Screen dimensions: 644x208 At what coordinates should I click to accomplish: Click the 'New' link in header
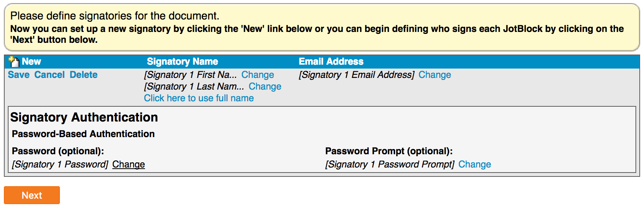click(31, 62)
